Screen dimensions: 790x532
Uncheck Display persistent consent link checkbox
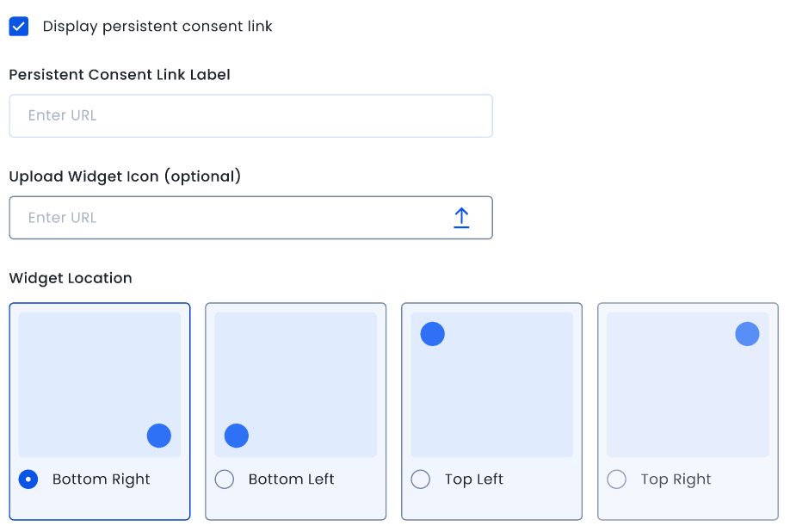click(x=19, y=27)
